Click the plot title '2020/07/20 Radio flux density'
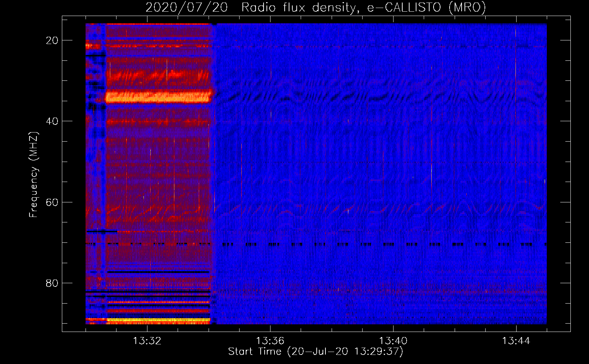 point(250,8)
